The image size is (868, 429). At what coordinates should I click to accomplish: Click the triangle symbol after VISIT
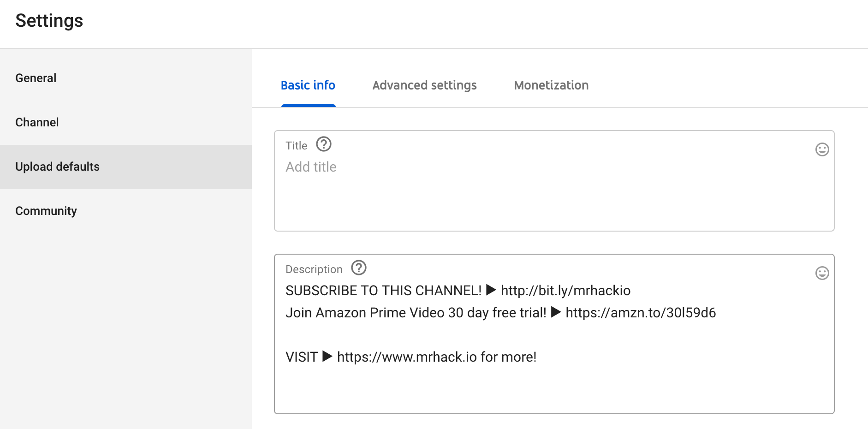coord(327,357)
